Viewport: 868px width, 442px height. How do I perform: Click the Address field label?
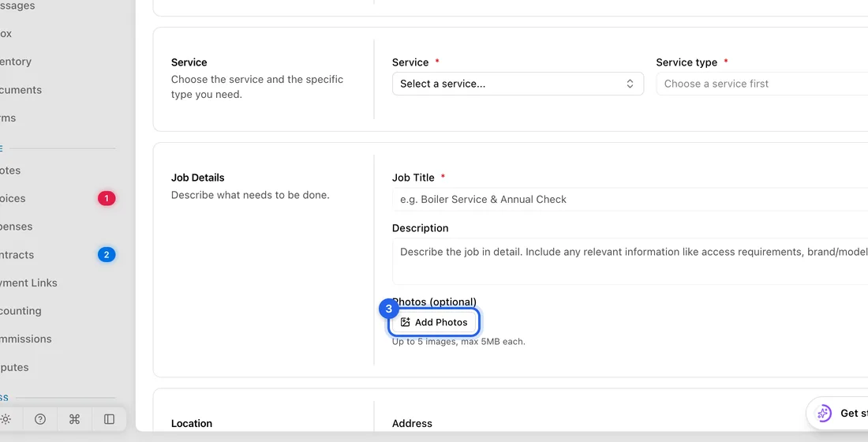tap(412, 423)
